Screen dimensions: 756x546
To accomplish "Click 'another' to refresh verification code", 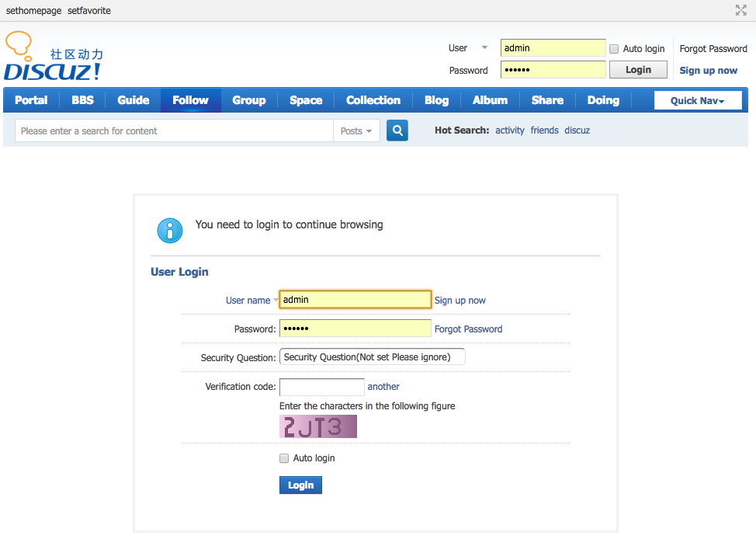I will click(x=383, y=387).
